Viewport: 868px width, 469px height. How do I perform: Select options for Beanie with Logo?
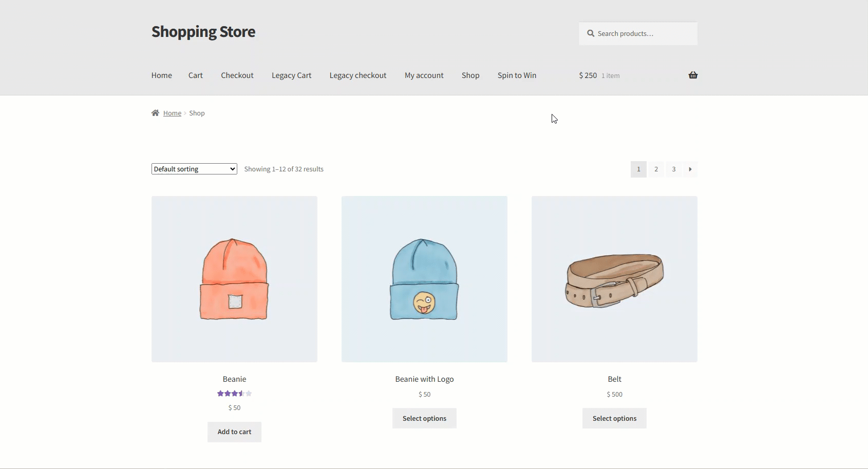424,418
